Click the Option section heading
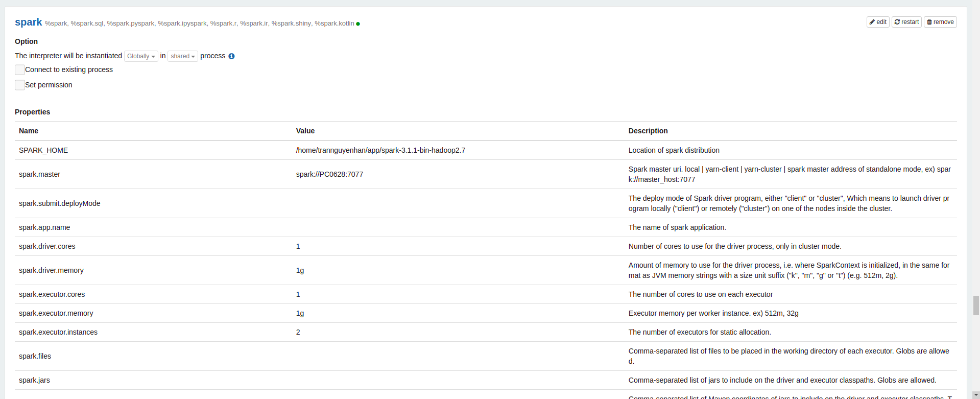This screenshot has height=399, width=980. click(x=26, y=41)
